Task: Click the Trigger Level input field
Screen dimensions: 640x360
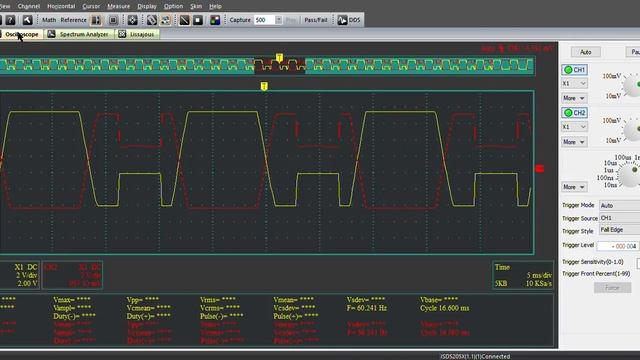Action: point(617,246)
